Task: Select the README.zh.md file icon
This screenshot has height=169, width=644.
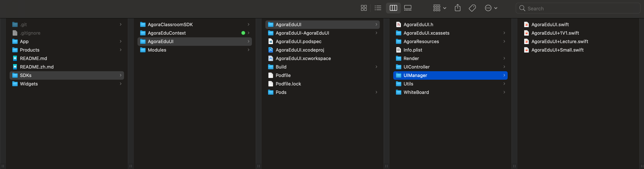Action: click(x=15, y=67)
